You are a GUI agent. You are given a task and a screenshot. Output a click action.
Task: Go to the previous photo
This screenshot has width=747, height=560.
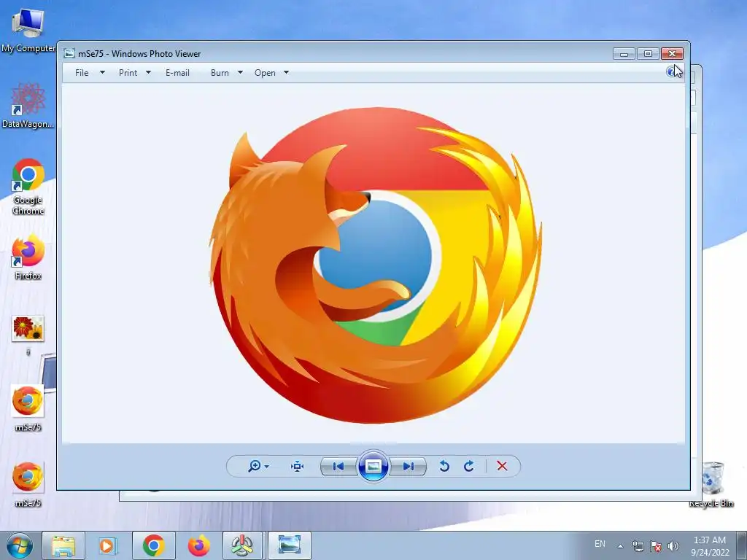338,466
